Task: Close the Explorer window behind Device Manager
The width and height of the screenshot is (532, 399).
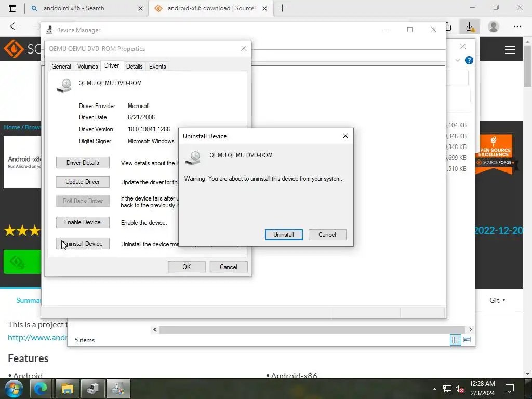Action: (463, 46)
